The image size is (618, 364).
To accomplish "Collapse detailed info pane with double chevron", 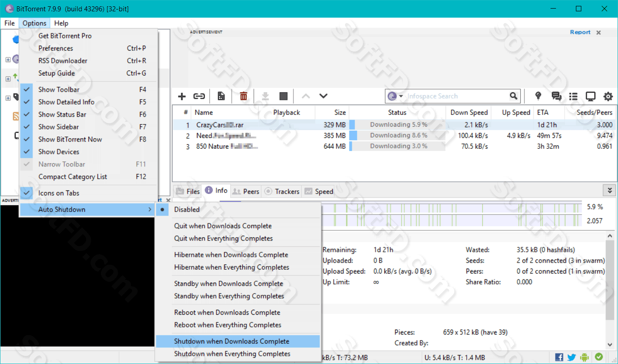I will point(609,190).
